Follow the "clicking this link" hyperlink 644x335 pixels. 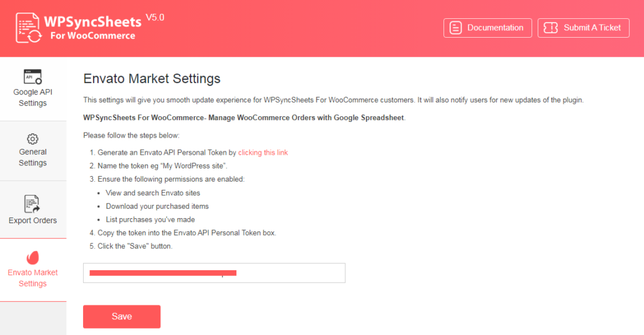(263, 153)
